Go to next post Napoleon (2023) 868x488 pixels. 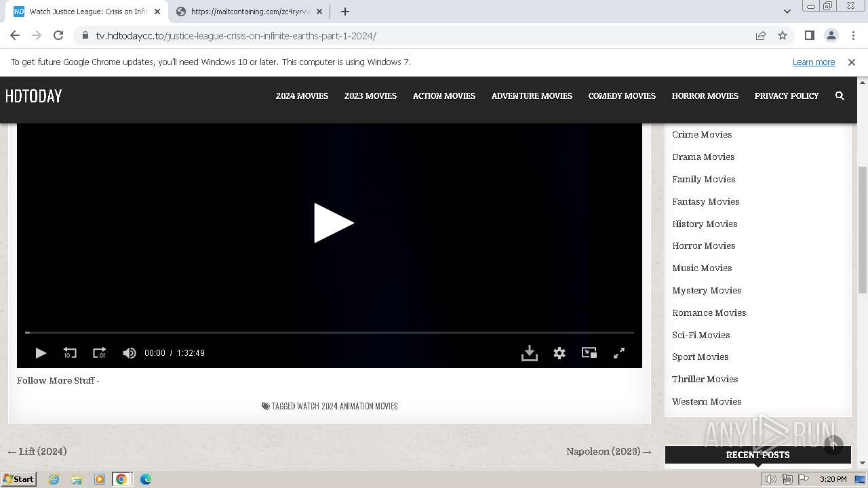point(609,451)
